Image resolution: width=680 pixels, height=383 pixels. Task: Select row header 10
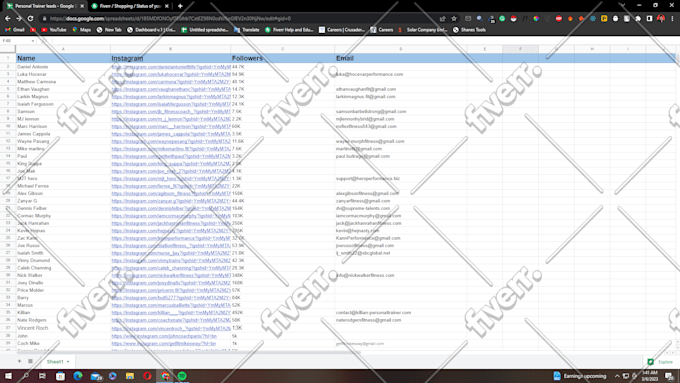(8, 126)
